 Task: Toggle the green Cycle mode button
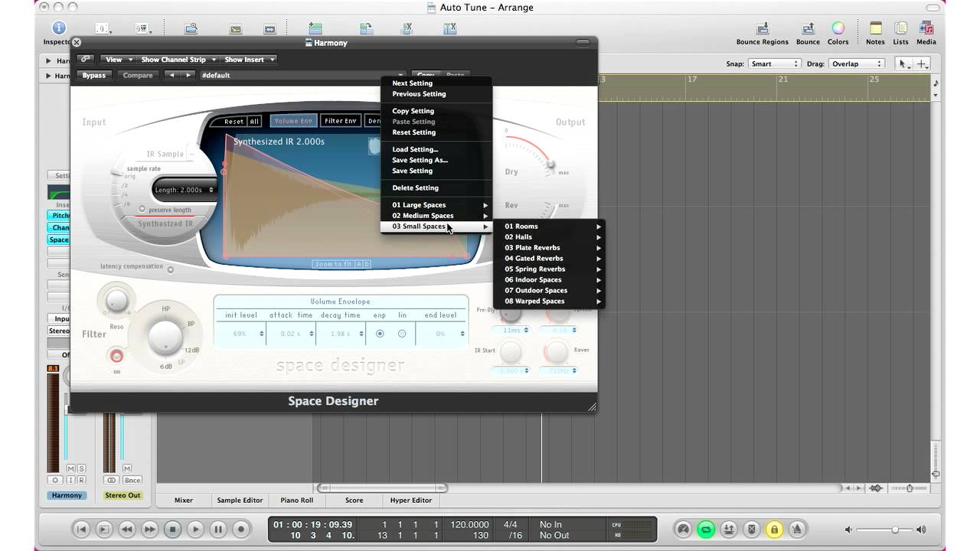706,529
